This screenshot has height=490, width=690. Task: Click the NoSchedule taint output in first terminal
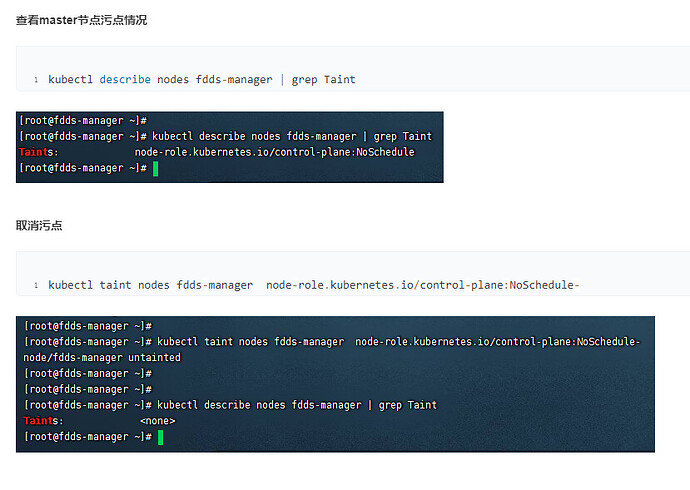coord(274,152)
